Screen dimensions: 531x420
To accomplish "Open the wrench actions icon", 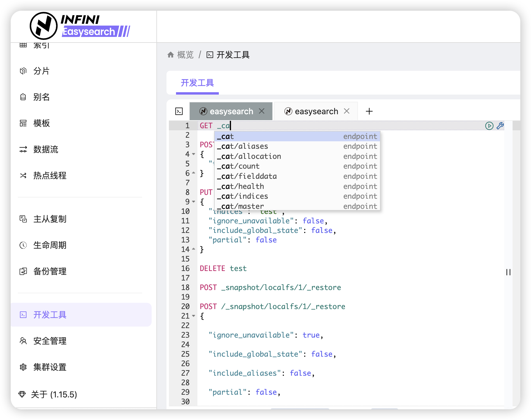I will click(x=500, y=126).
